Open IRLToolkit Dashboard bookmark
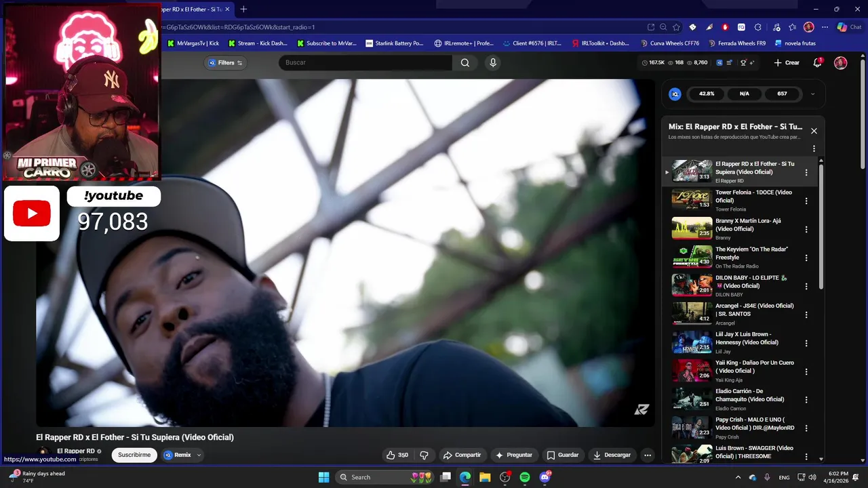The image size is (868, 488). point(600,43)
